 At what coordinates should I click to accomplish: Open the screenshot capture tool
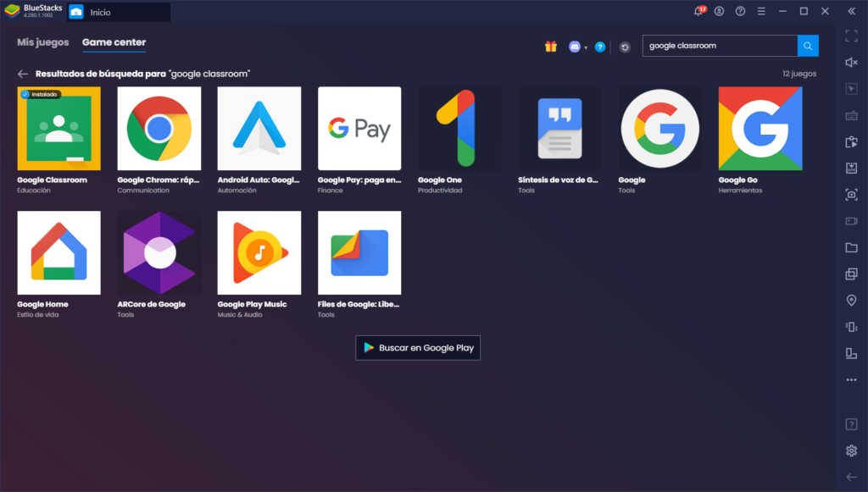[851, 192]
